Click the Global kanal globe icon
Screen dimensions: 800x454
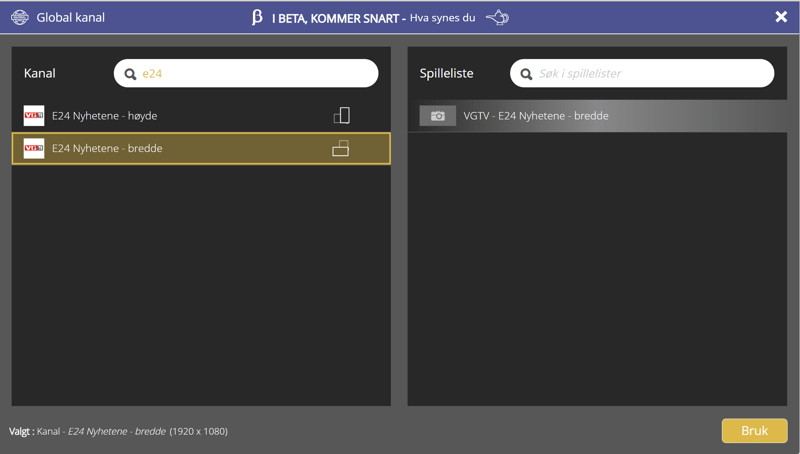tap(20, 17)
